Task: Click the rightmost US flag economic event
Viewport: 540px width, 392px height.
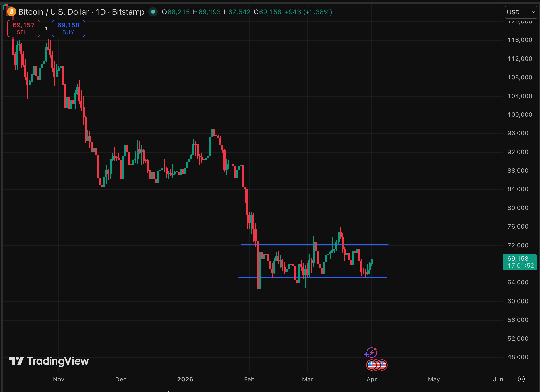Action: click(383, 365)
